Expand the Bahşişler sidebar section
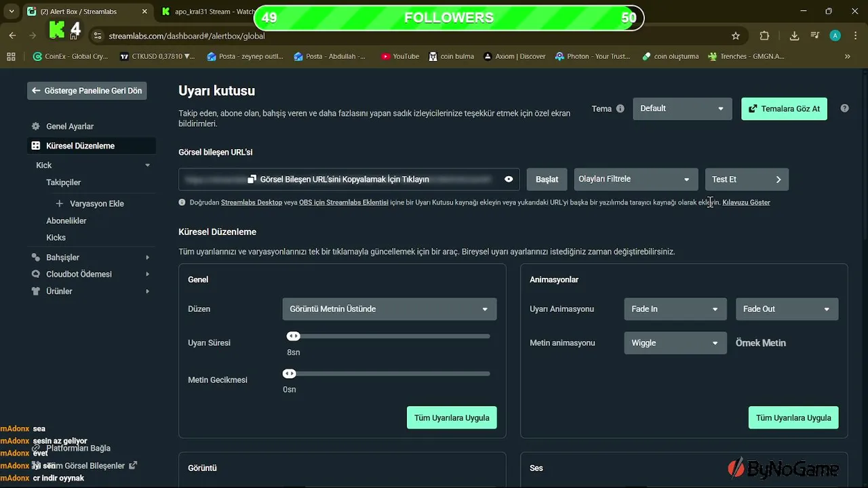868x488 pixels. (148, 258)
